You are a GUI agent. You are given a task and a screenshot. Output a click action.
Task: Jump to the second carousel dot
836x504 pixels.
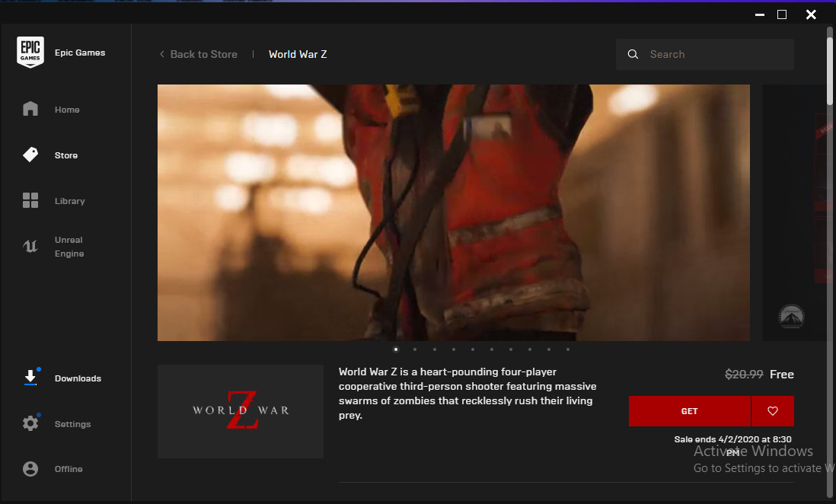pyautogui.click(x=415, y=349)
